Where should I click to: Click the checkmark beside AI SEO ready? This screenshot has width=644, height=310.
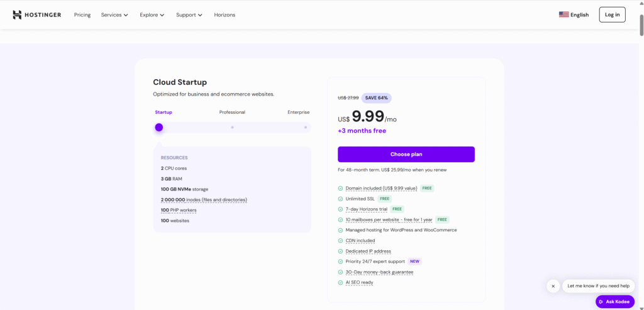(x=340, y=282)
